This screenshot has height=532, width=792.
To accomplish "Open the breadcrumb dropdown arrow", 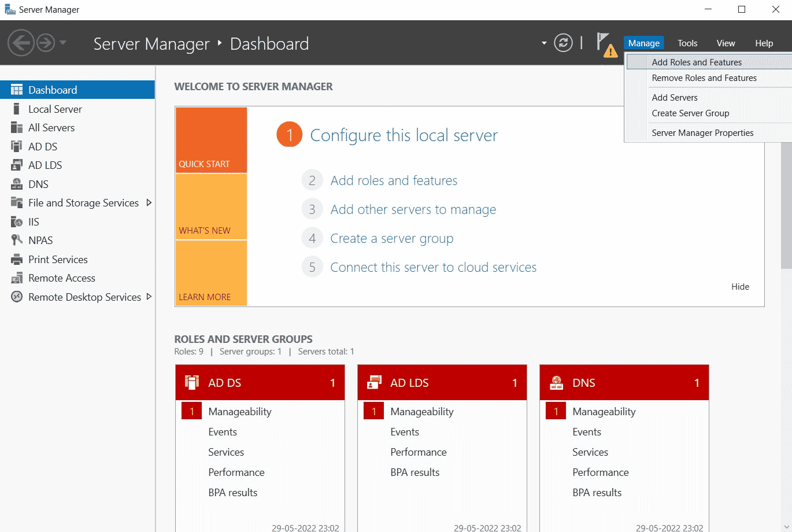I will 542,43.
